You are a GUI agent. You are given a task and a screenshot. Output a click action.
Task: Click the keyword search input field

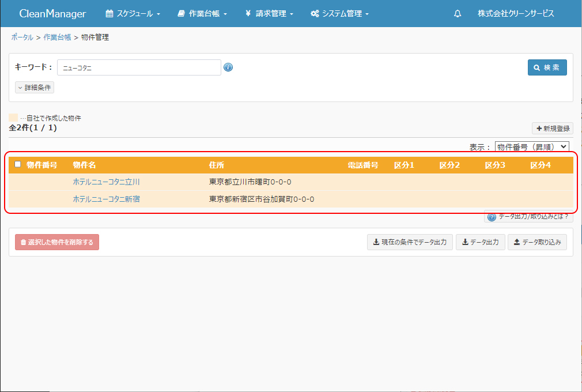[139, 67]
